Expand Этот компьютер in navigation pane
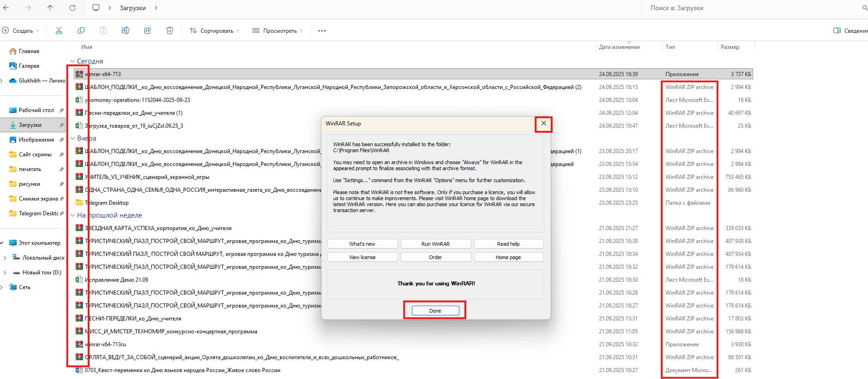868x379 pixels. tap(2, 243)
